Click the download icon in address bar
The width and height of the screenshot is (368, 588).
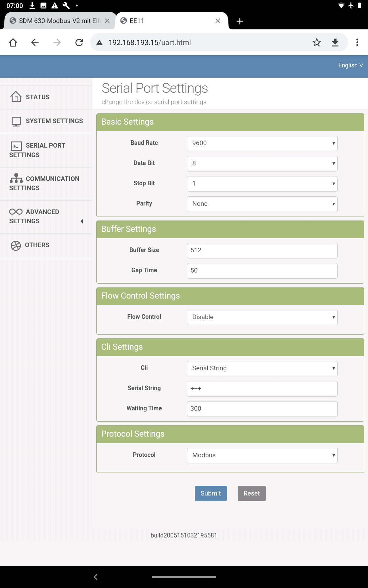(335, 42)
